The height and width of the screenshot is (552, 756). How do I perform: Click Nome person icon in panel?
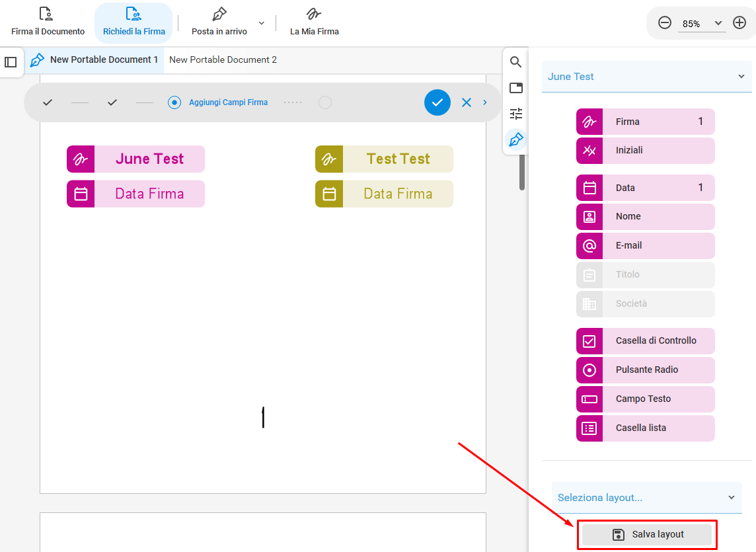point(589,216)
